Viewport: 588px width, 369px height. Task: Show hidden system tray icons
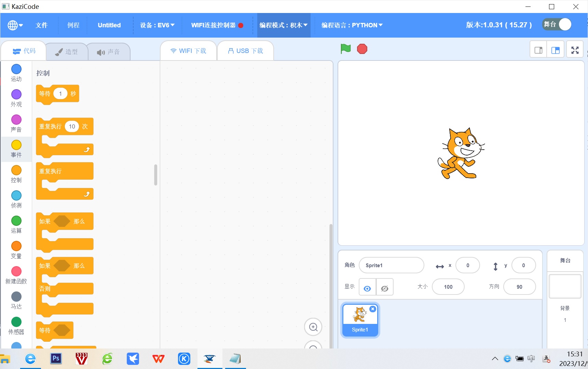coord(495,358)
